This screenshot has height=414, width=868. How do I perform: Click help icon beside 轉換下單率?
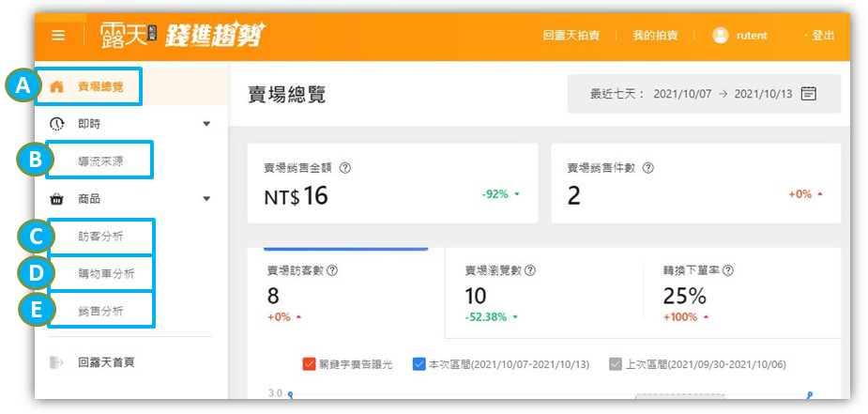(x=728, y=270)
